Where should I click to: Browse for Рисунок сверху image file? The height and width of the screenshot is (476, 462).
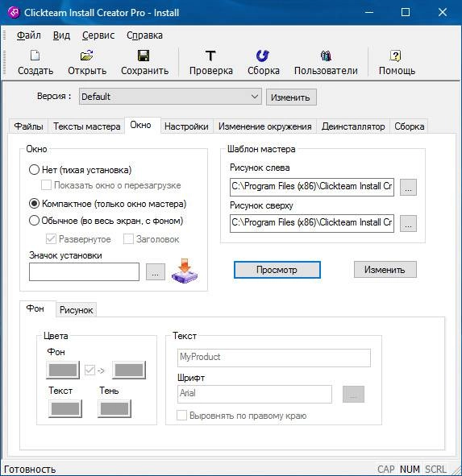click(x=408, y=223)
